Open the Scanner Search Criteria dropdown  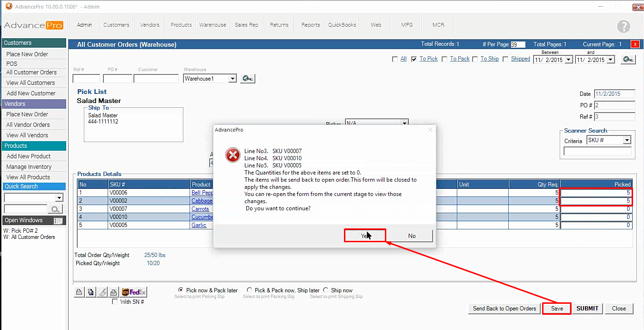627,140
